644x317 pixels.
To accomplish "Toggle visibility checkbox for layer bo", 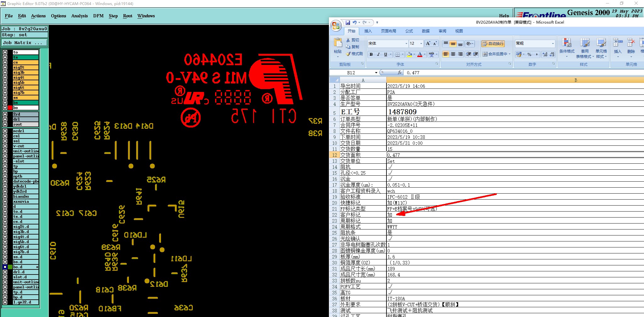I will [x=5, y=108].
